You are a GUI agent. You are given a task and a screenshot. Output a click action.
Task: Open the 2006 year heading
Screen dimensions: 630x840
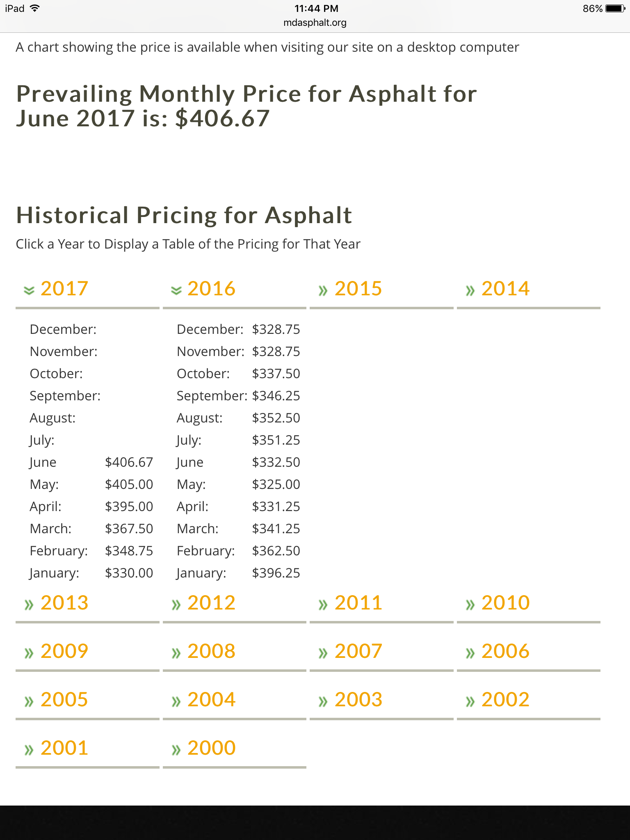pyautogui.click(x=528, y=651)
